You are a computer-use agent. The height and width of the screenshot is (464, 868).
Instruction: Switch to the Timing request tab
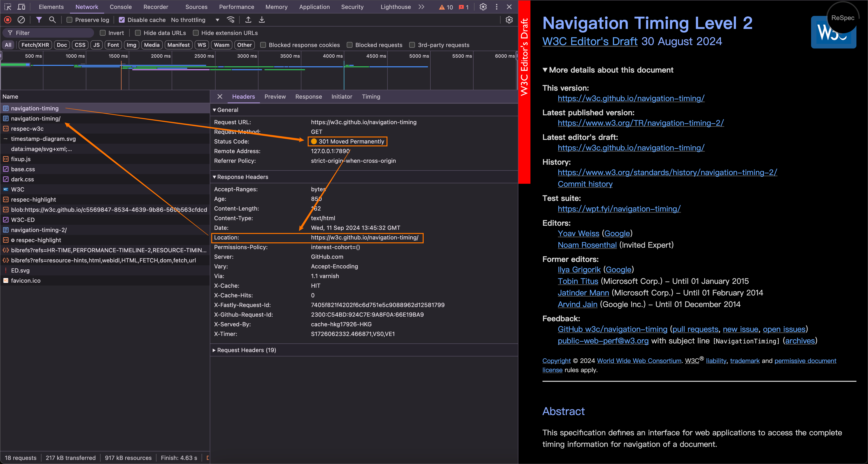pos(371,97)
